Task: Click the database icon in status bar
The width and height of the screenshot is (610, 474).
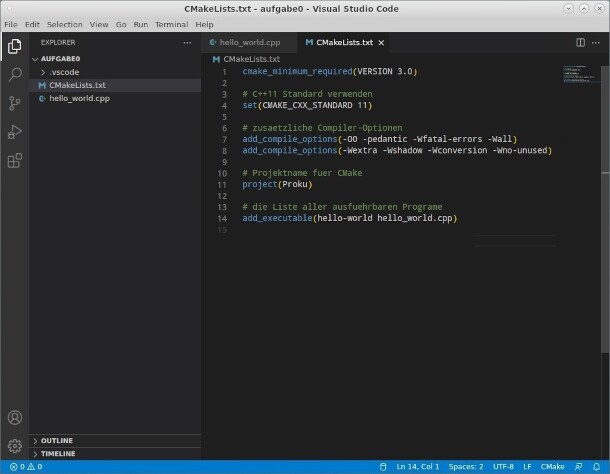Action: tap(383, 467)
